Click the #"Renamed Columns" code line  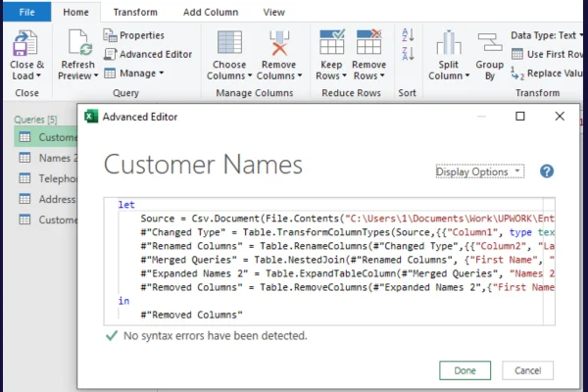coord(347,246)
